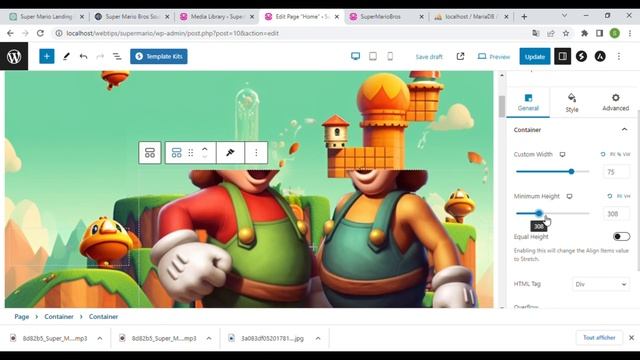The width and height of the screenshot is (640, 360).
Task: Click the Minimum Height value field
Action: pyautogui.click(x=616, y=213)
